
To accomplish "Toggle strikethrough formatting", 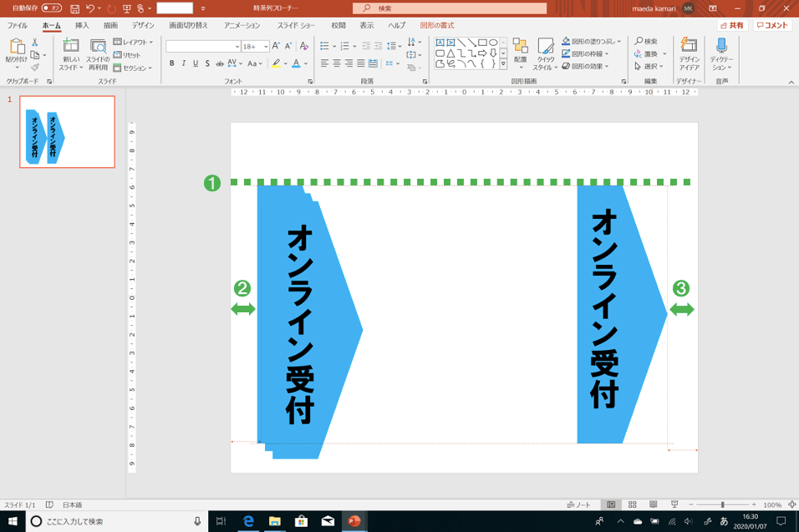I will coord(220,63).
